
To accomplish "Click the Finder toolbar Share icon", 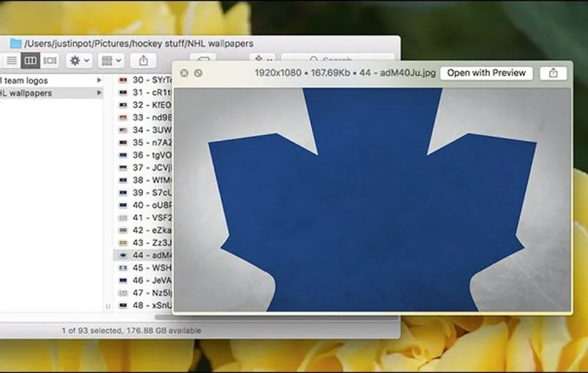I will [x=144, y=61].
